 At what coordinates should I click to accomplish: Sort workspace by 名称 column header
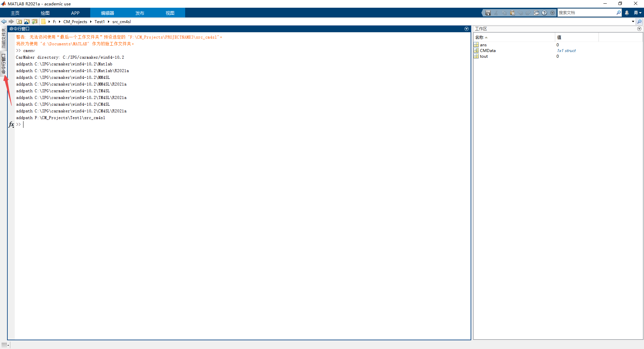pyautogui.click(x=514, y=37)
